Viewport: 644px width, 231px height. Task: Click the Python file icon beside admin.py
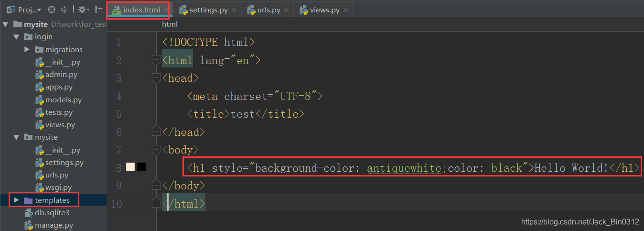point(40,75)
